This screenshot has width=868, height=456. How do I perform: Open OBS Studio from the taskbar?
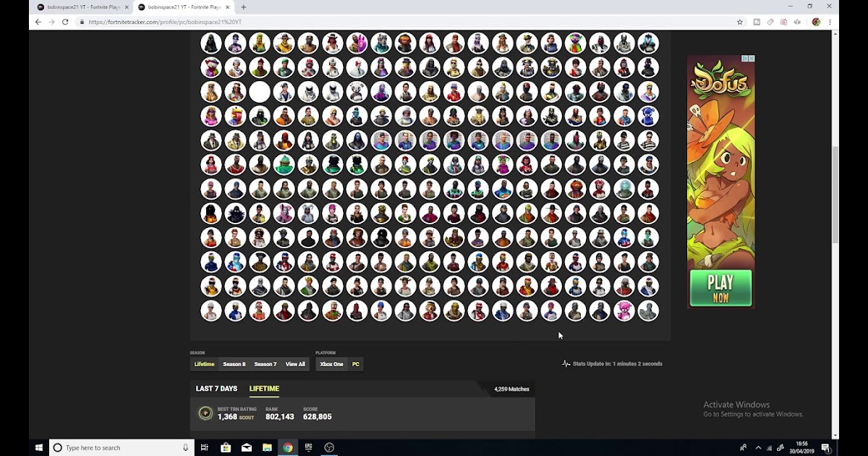pos(329,448)
